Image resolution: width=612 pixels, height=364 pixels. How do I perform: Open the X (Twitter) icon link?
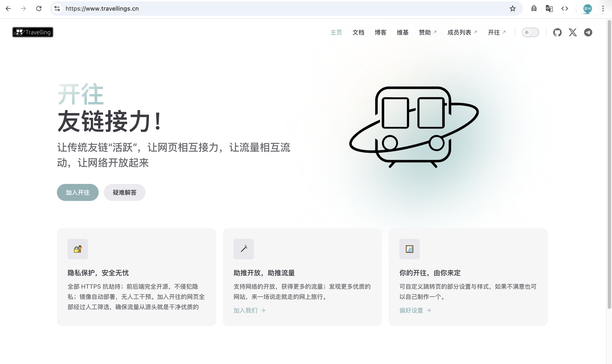click(573, 32)
